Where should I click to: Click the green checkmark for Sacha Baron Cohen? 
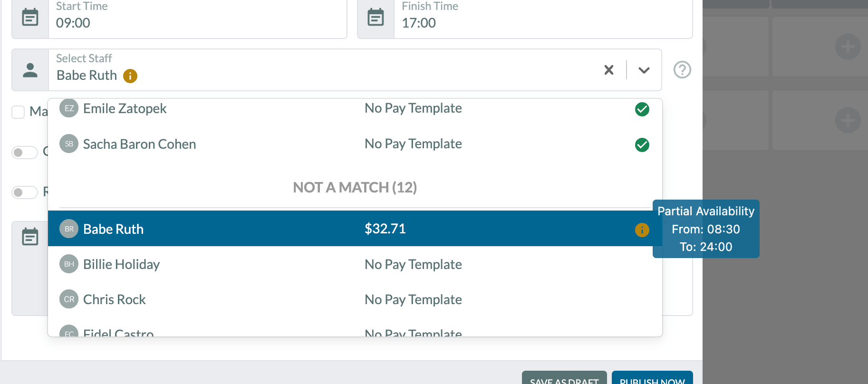pyautogui.click(x=642, y=145)
